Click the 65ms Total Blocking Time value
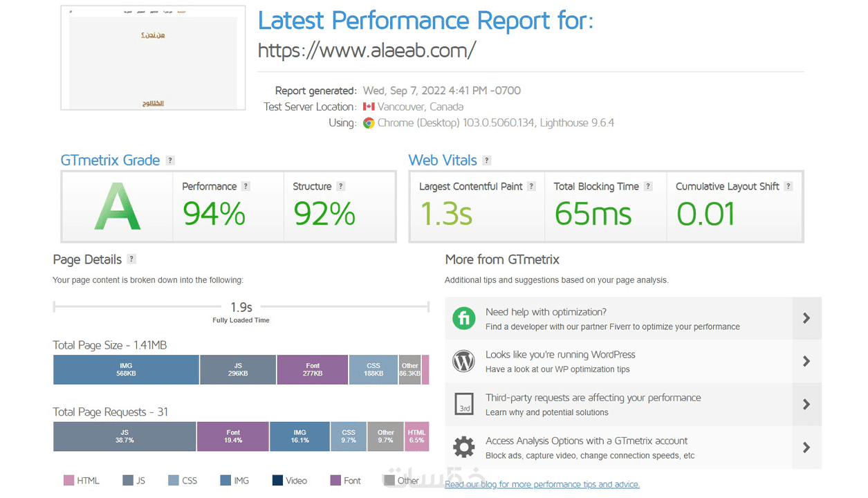This screenshot has height=498, width=868. (x=593, y=214)
